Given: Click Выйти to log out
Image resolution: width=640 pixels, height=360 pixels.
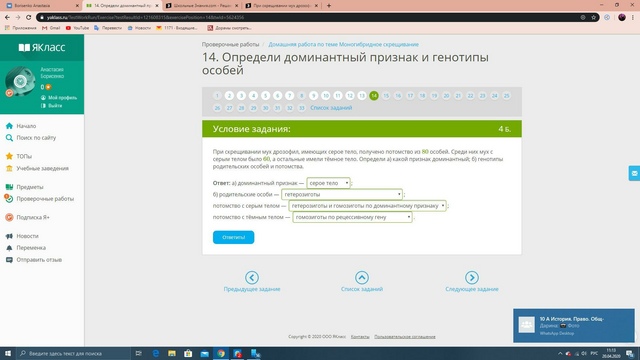Looking at the screenshot, I should (x=55, y=106).
